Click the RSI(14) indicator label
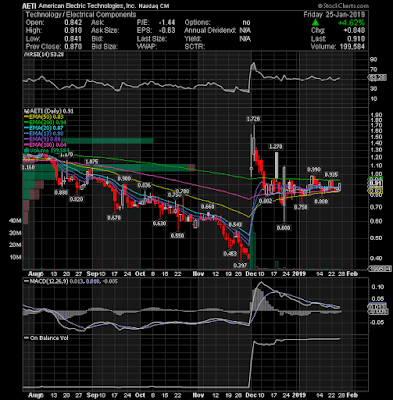The image size is (393, 400). 44,55
